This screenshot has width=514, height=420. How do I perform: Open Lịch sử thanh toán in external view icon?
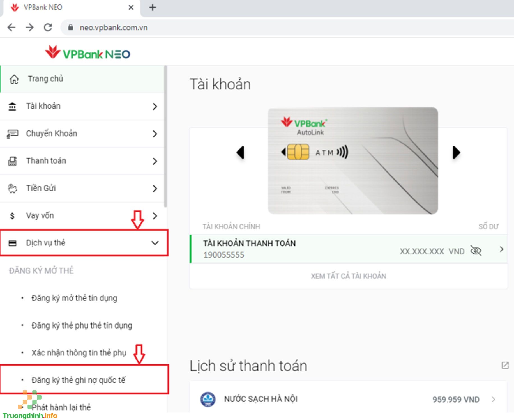coord(505,365)
